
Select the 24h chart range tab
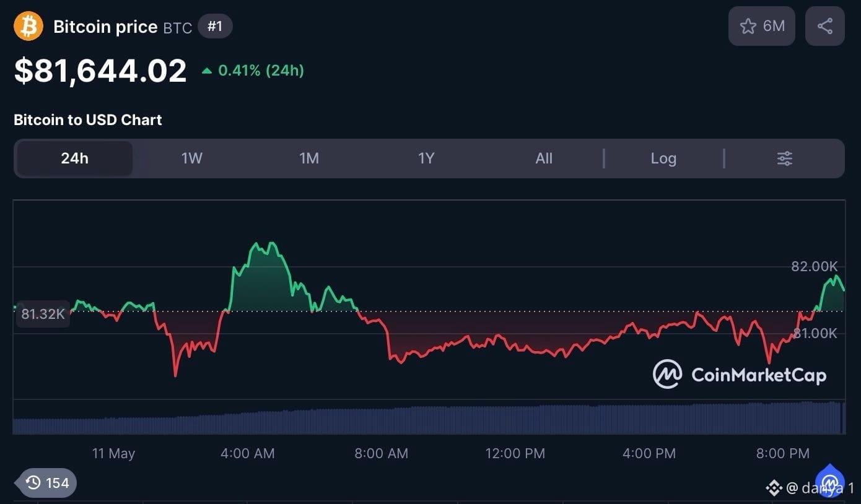[74, 159]
